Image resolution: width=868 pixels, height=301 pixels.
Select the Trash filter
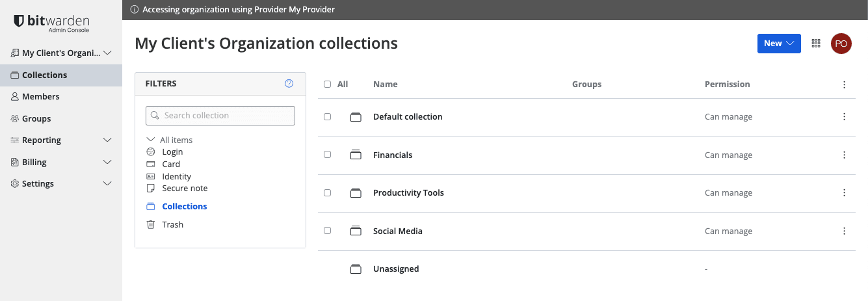tap(173, 224)
